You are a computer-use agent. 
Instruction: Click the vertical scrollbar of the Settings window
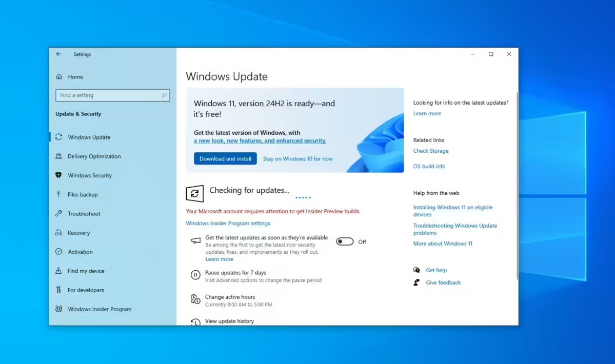(x=517, y=186)
